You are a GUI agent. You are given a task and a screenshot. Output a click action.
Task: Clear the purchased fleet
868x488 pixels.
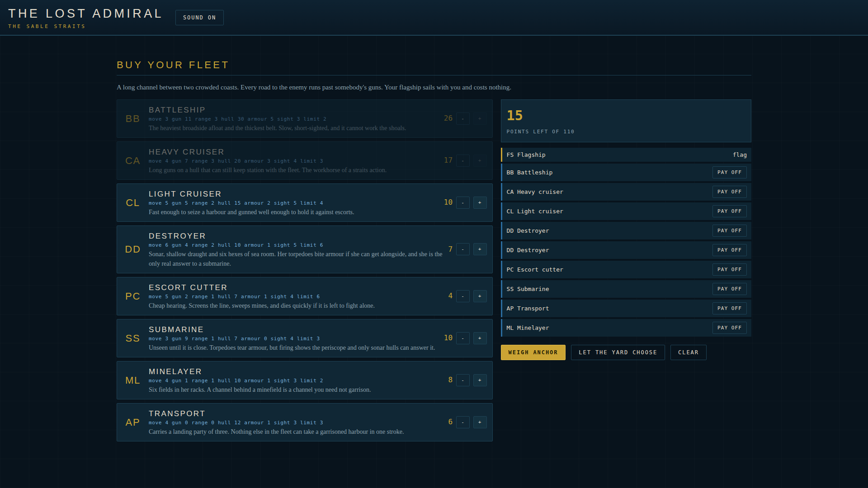tap(688, 352)
